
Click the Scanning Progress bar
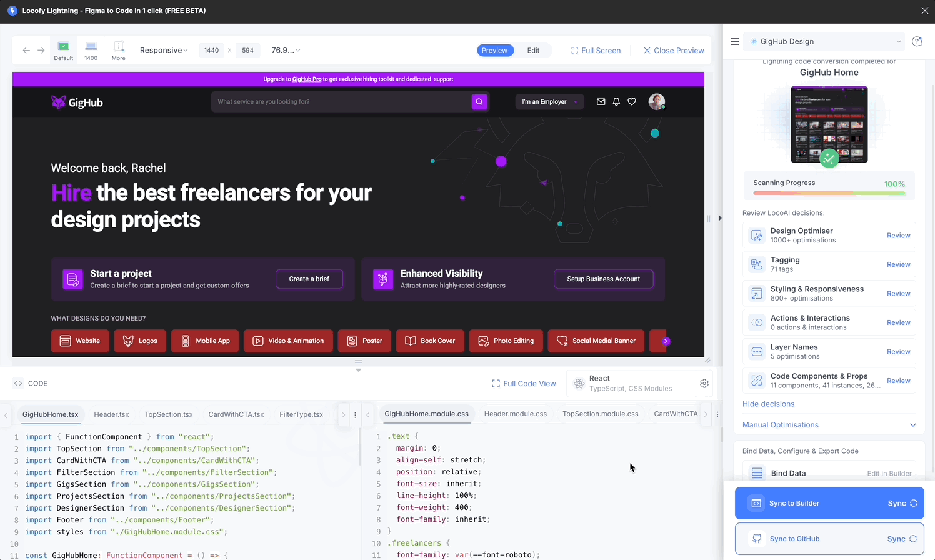tap(829, 193)
